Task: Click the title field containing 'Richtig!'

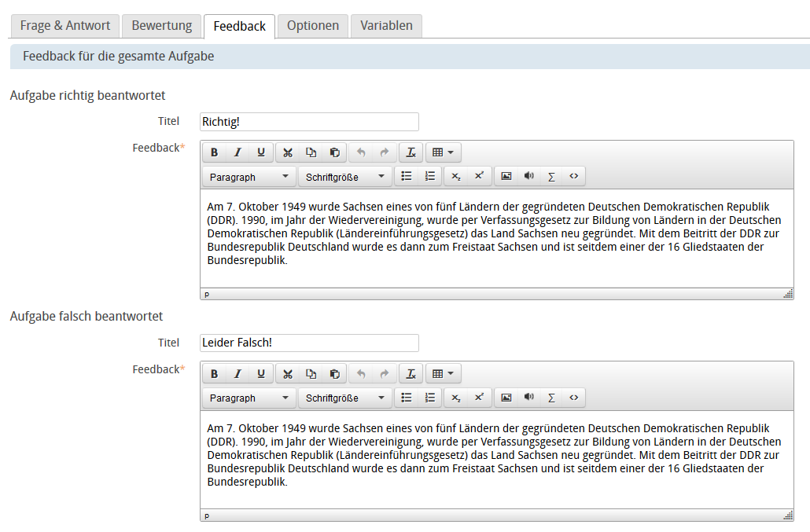Action: pyautogui.click(x=309, y=122)
